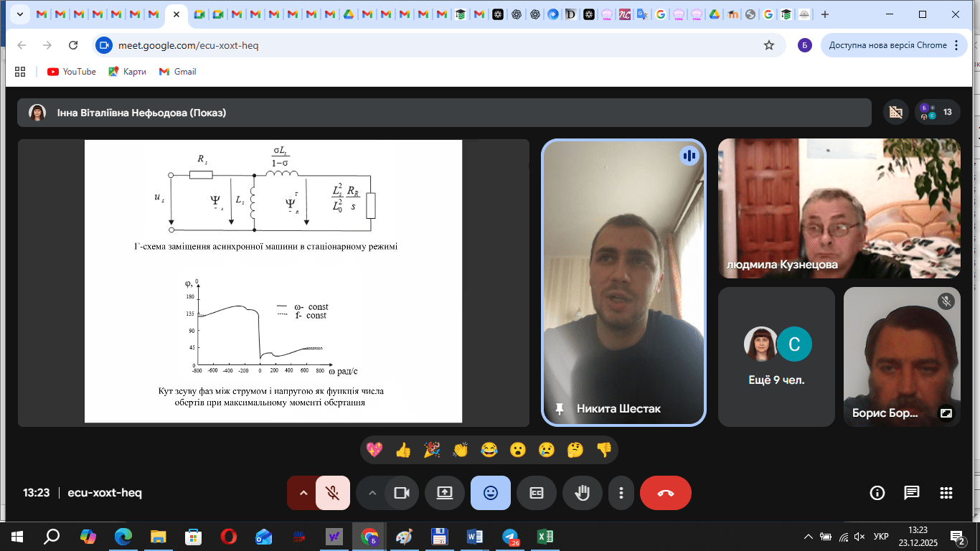The height and width of the screenshot is (551, 980).
Task: Open the YouTube bookmark
Action: click(x=72, y=72)
